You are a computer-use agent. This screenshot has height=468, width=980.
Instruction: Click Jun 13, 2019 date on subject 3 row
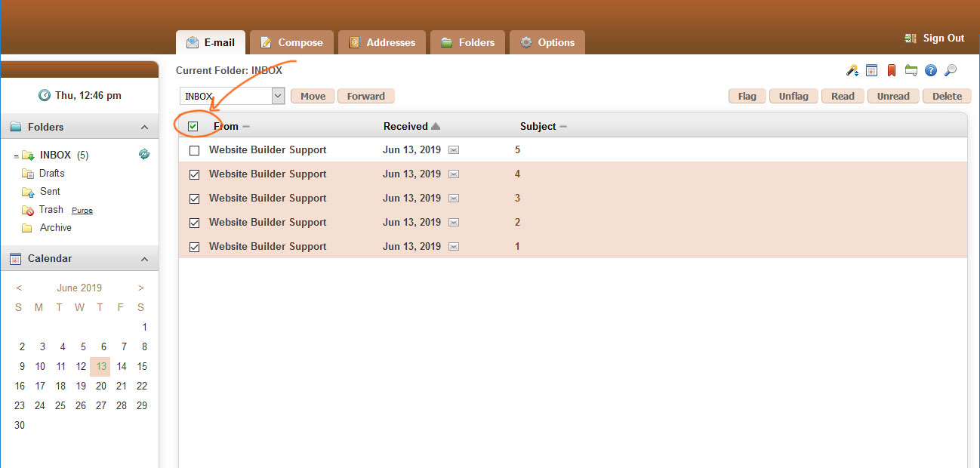point(411,199)
